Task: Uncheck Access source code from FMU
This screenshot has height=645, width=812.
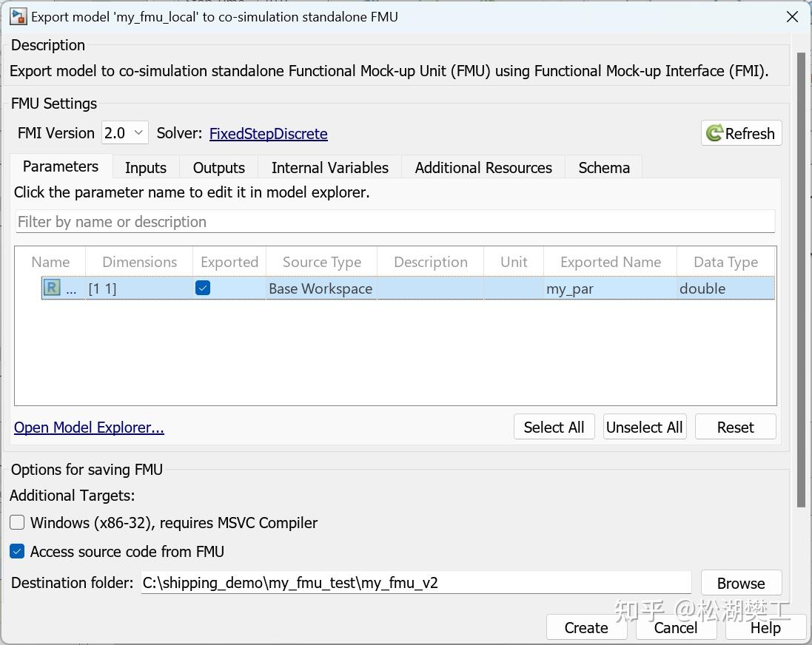Action: coord(17,551)
